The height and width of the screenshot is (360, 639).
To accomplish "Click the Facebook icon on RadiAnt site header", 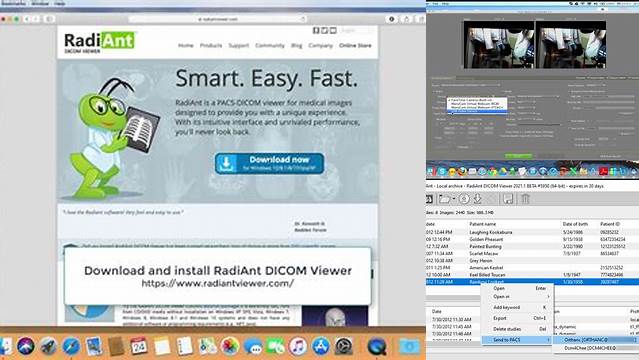I will click(x=316, y=31).
